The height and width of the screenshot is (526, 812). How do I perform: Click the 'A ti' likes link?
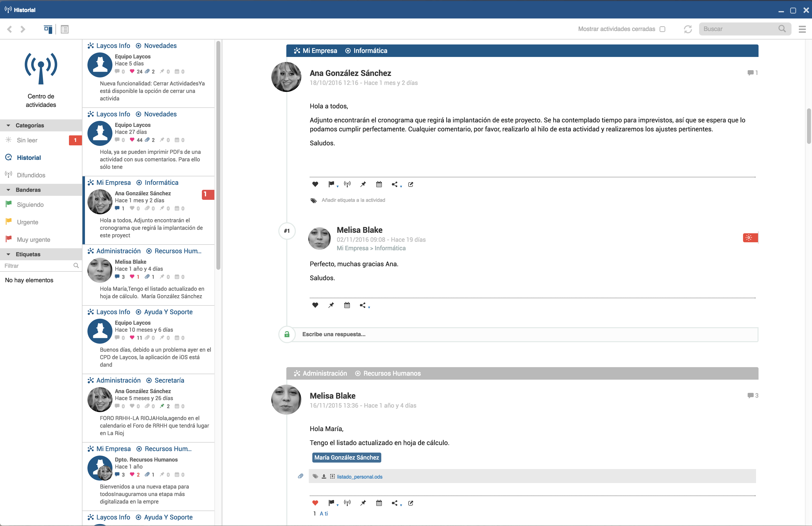coord(324,513)
